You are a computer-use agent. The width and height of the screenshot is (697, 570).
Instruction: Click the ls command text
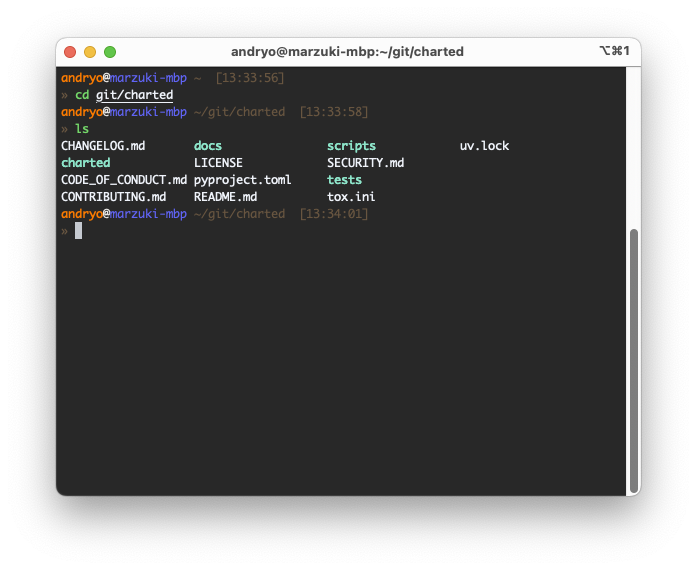pos(82,129)
